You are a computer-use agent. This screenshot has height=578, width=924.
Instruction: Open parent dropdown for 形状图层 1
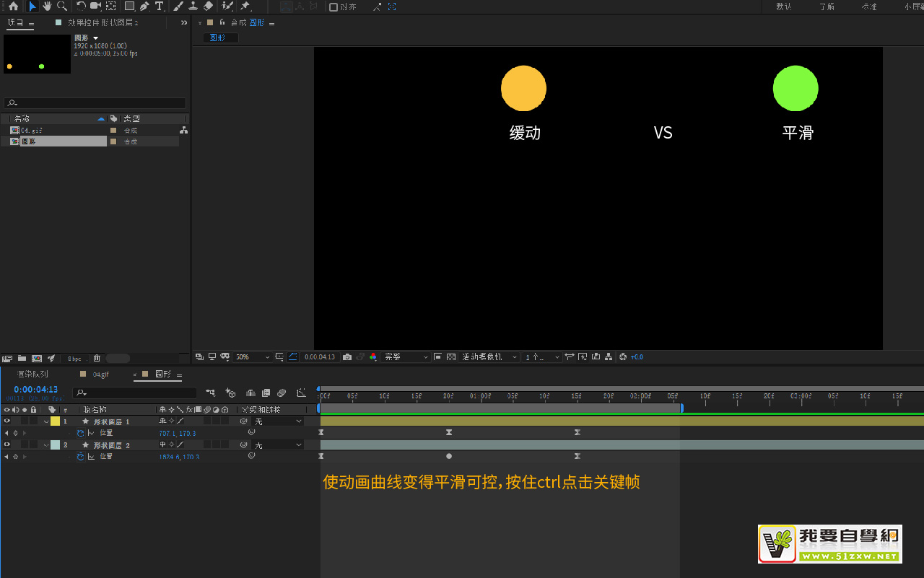pyautogui.click(x=278, y=421)
